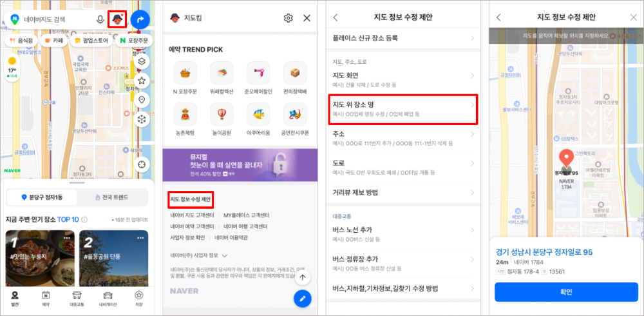Open the 저장 bottom tab
Viewport: 644px width, 316px height.
139,299
